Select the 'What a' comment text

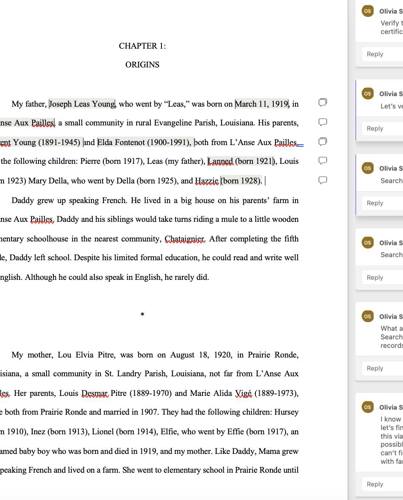[x=391, y=337]
